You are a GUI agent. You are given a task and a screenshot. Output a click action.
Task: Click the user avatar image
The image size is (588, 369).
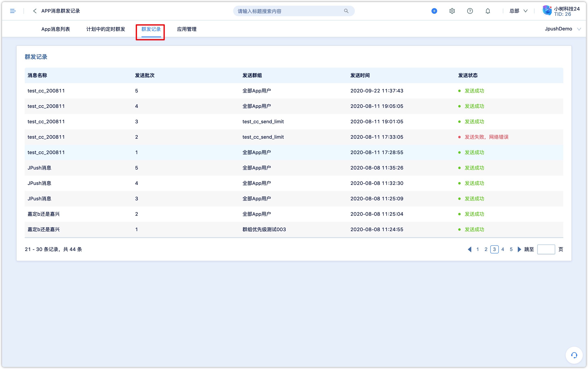pyautogui.click(x=547, y=11)
